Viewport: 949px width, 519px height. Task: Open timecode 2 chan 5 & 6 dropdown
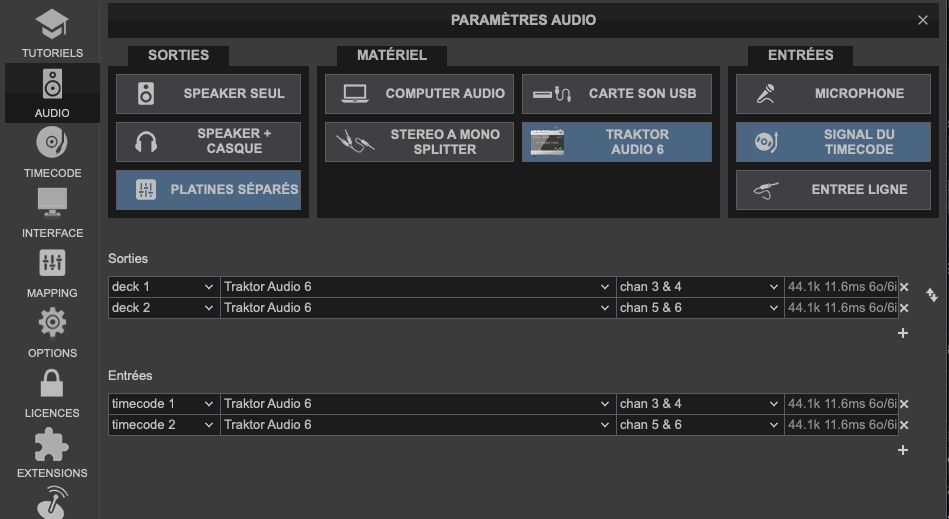point(700,425)
